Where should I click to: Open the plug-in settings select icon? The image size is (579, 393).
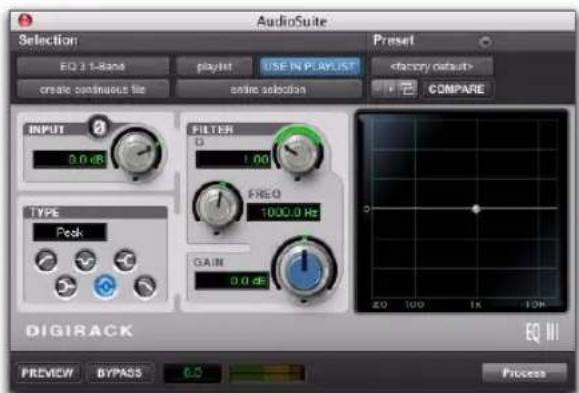[x=408, y=89]
